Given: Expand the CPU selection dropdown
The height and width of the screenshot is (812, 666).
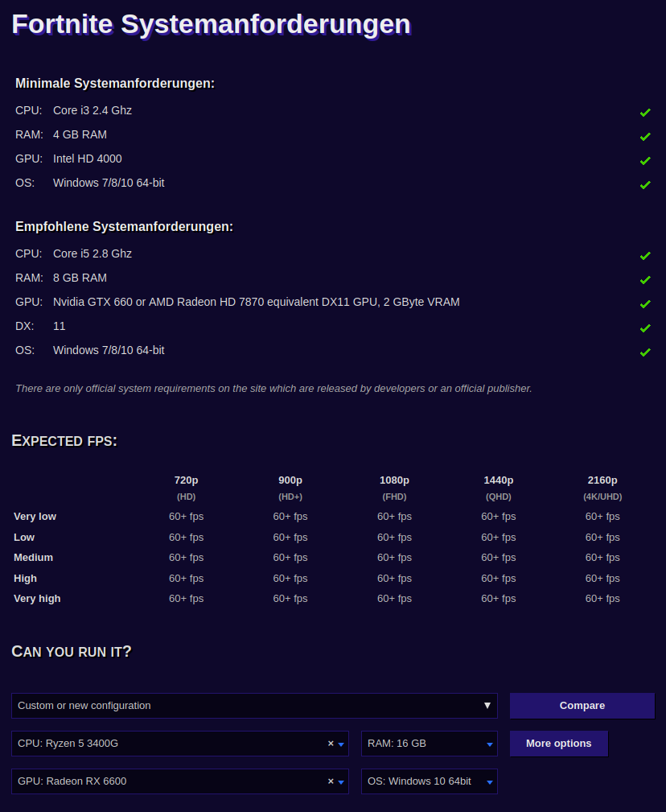Looking at the screenshot, I should point(341,743).
